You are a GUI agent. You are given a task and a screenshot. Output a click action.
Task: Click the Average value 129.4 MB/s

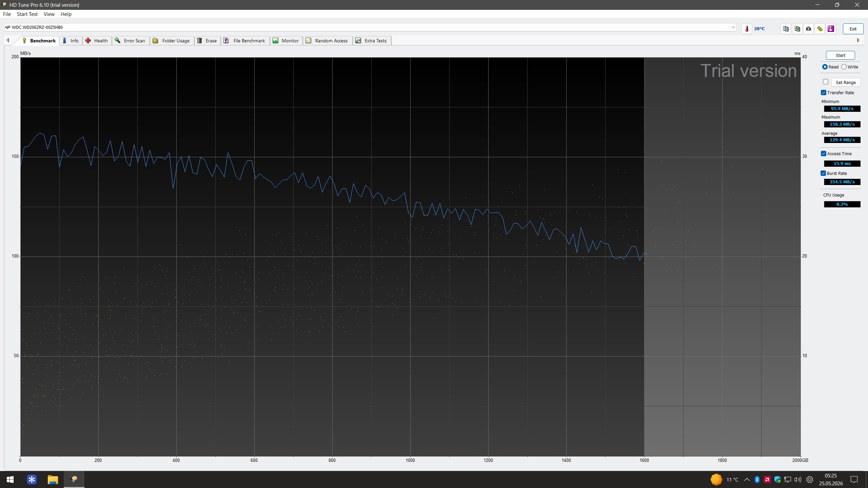pyautogui.click(x=842, y=140)
